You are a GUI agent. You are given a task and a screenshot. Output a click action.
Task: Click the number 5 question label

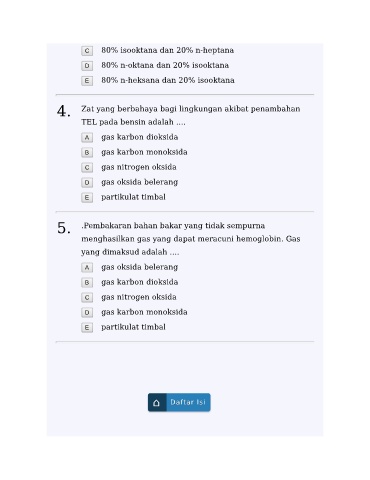[63, 228]
